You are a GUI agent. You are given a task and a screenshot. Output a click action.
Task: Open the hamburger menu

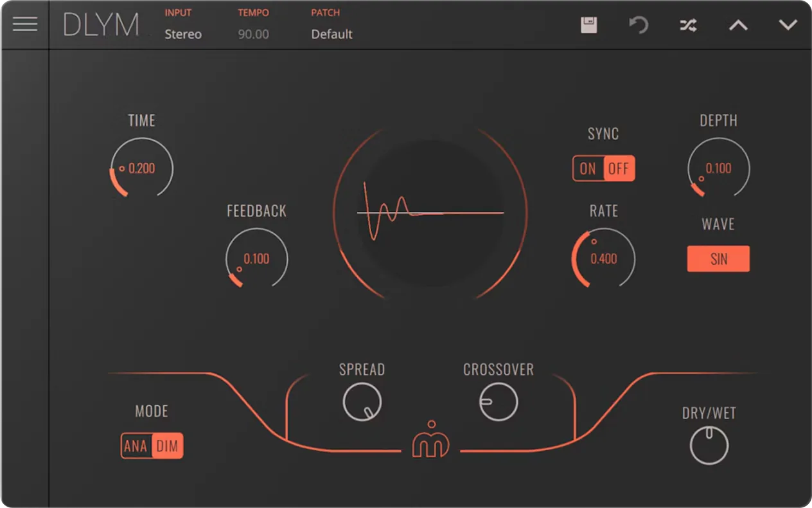point(25,24)
